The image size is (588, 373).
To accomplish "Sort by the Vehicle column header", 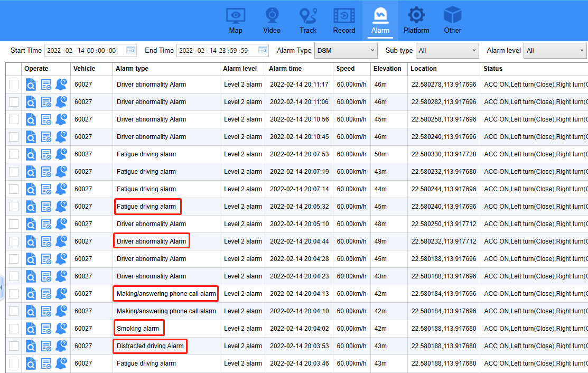I will click(x=91, y=69).
